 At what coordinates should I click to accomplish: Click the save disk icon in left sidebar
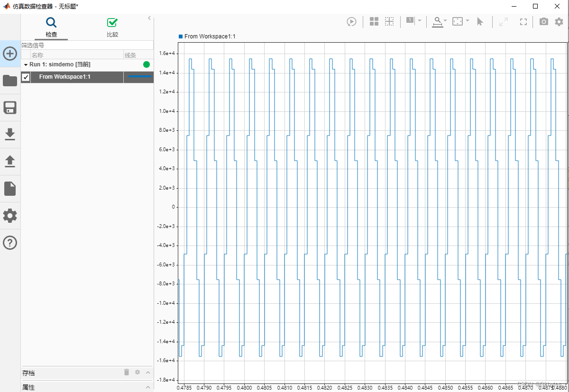[x=10, y=108]
